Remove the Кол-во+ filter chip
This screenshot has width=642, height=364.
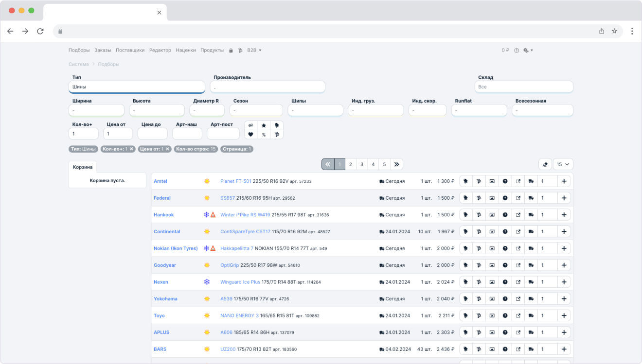132,149
